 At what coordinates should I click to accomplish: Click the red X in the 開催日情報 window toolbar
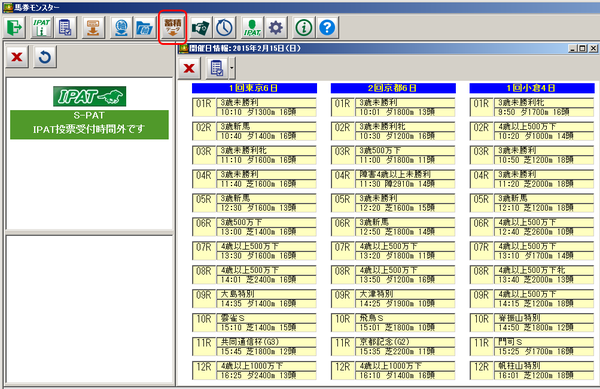tap(189, 68)
